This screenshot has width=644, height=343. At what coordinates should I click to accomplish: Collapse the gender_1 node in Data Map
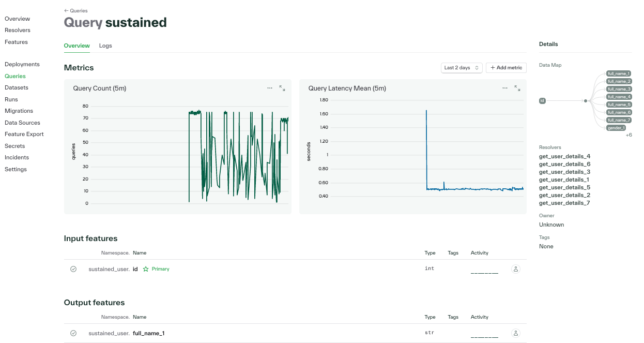click(x=617, y=127)
